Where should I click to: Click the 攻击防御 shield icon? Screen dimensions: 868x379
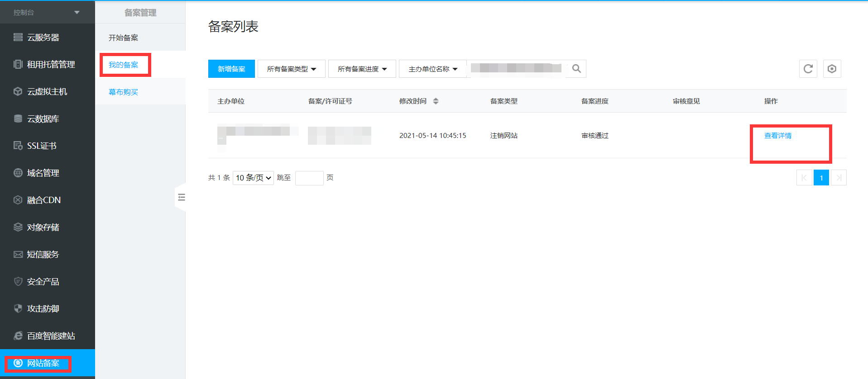coord(18,308)
